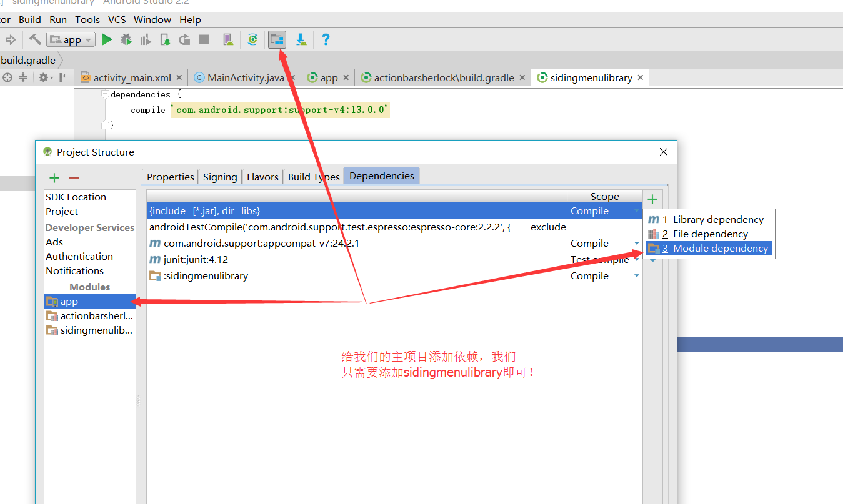This screenshot has height=504, width=843.
Task: Select Authentication under Developer Services
Action: [79, 256]
